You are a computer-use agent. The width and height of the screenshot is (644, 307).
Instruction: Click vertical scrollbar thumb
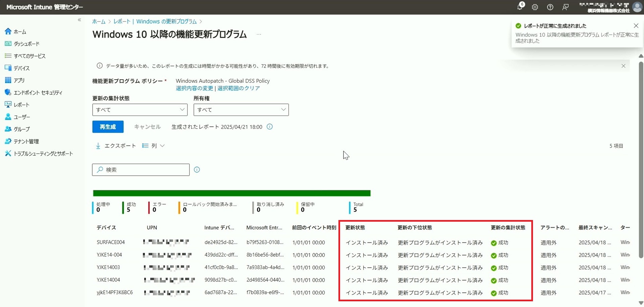(x=641, y=160)
